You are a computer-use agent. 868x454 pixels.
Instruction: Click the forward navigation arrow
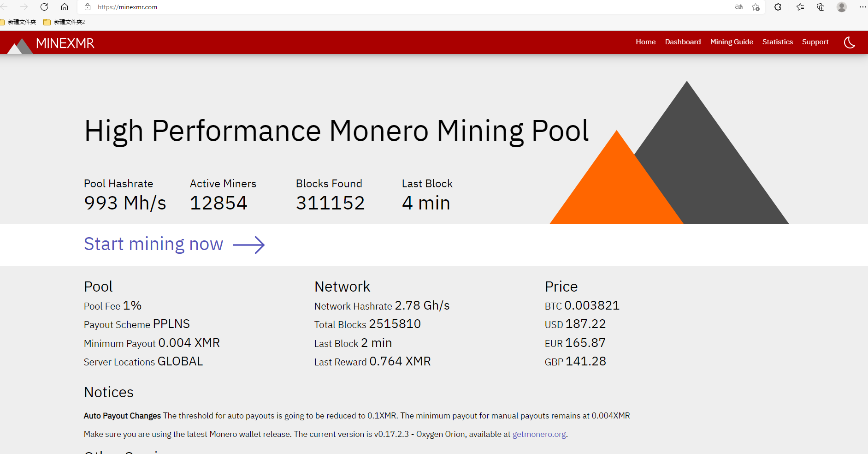pyautogui.click(x=24, y=7)
